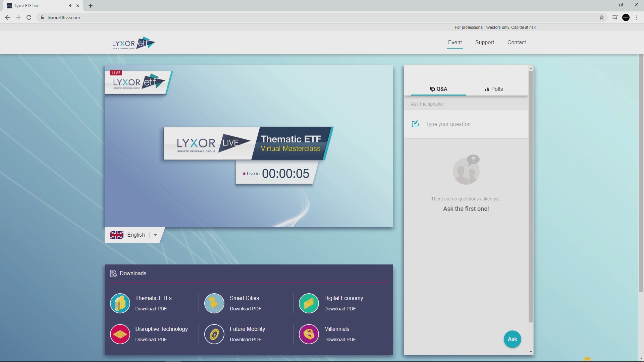The width and height of the screenshot is (644, 362).
Task: Reload the page
Action: (29, 17)
